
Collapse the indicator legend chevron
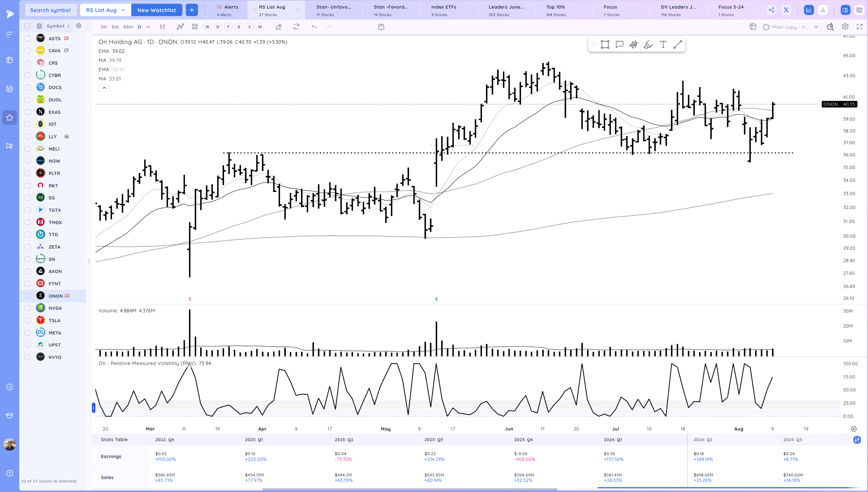click(x=104, y=88)
